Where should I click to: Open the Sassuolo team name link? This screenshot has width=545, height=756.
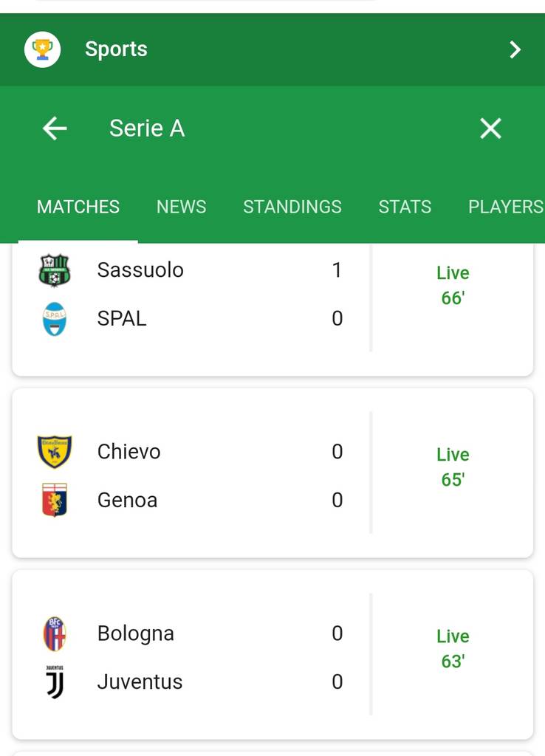point(140,270)
